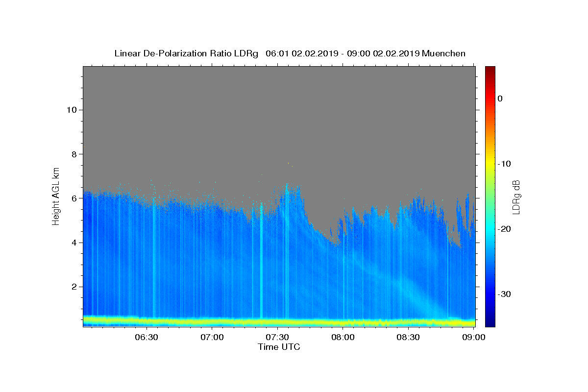Viewport: 588px width, 392px height.
Task: Click the '07:00' time axis label
Action: click(212, 337)
